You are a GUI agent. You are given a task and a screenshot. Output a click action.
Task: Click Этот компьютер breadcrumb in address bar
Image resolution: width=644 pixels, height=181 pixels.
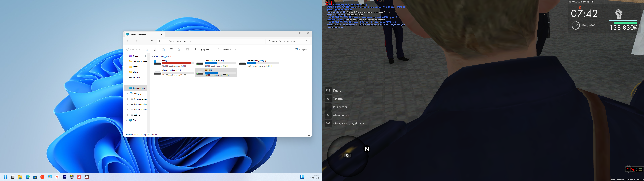[178, 41]
